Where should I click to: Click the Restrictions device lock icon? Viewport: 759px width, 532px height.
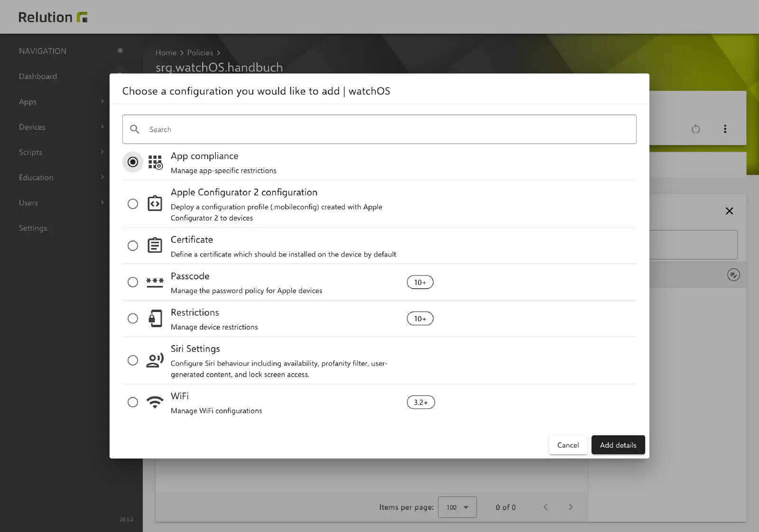pyautogui.click(x=155, y=319)
